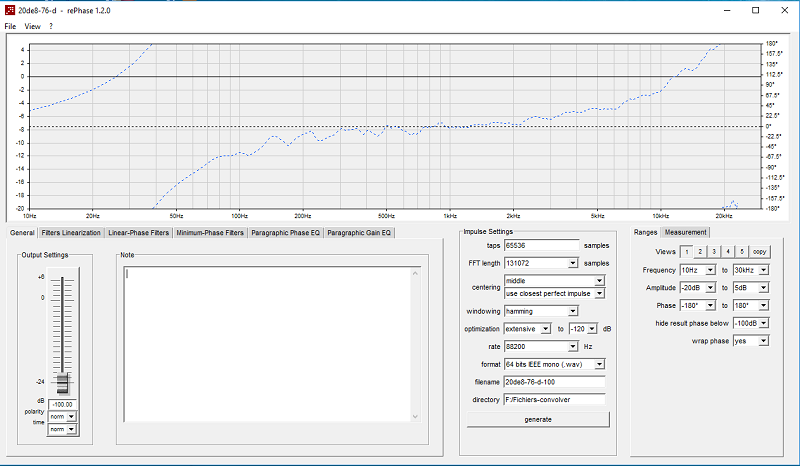Select the Measurement tab
800x466 pixels.
pos(685,232)
